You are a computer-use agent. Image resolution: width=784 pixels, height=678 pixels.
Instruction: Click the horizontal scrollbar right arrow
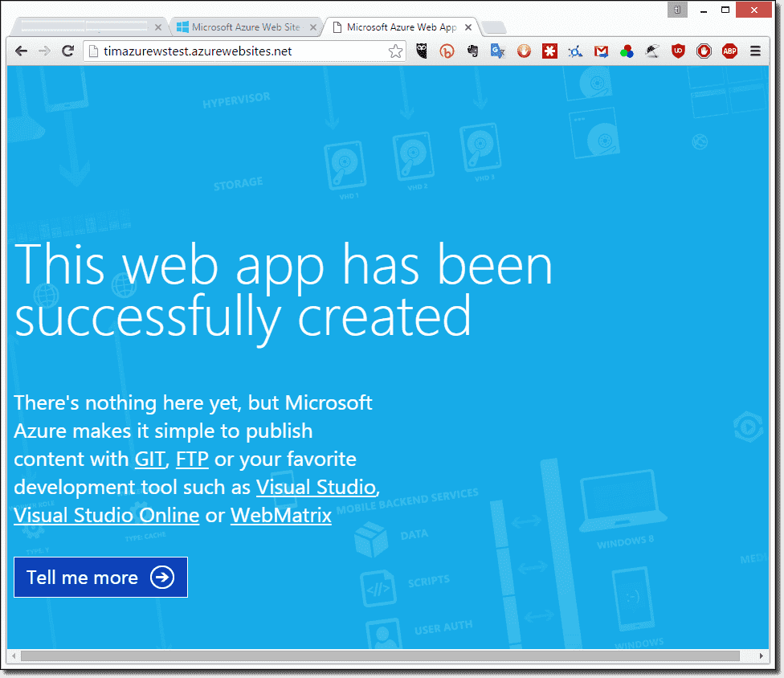pyautogui.click(x=761, y=656)
